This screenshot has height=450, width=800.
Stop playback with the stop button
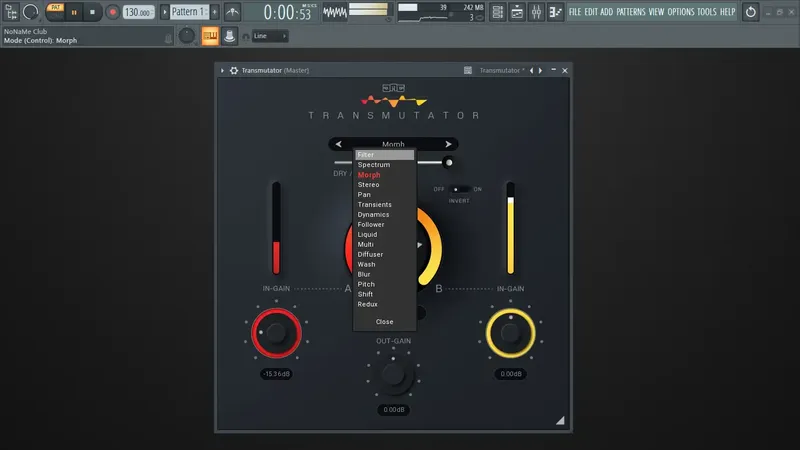pos(92,12)
